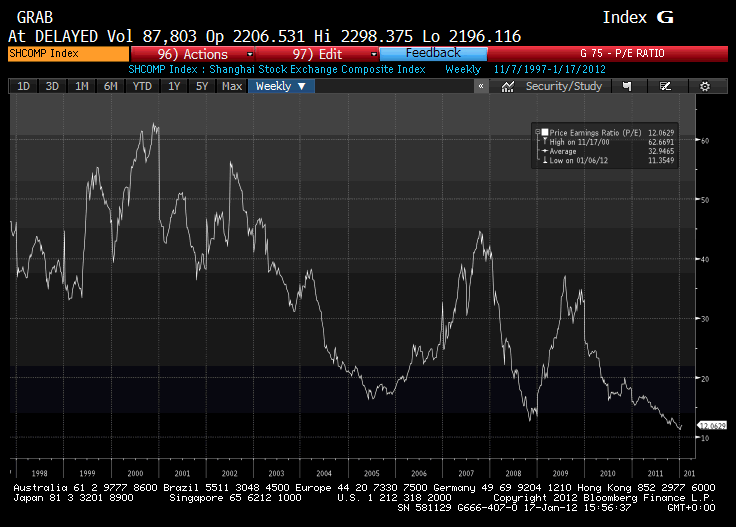Click the High marker icon in legend

pos(545,142)
